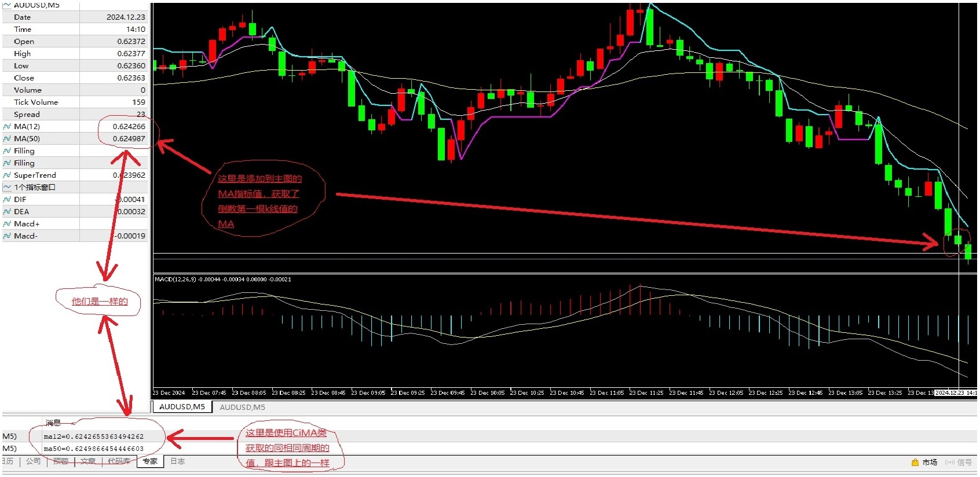Select the Close value 0.62363

(x=131, y=78)
